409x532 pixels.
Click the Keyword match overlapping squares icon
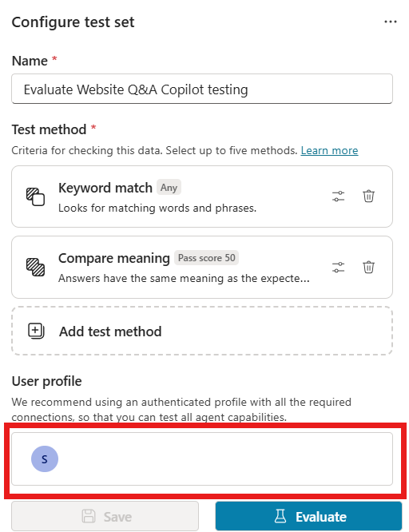[35, 197]
